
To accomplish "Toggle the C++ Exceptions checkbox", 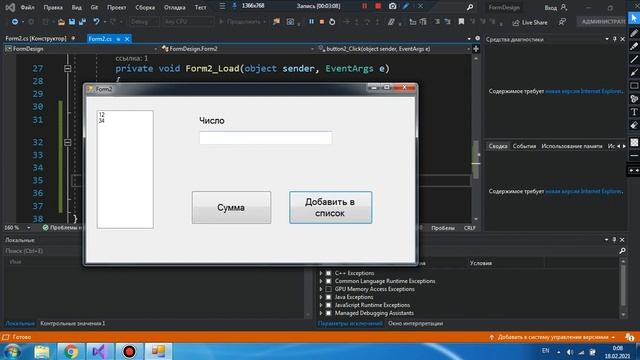I will point(329,273).
